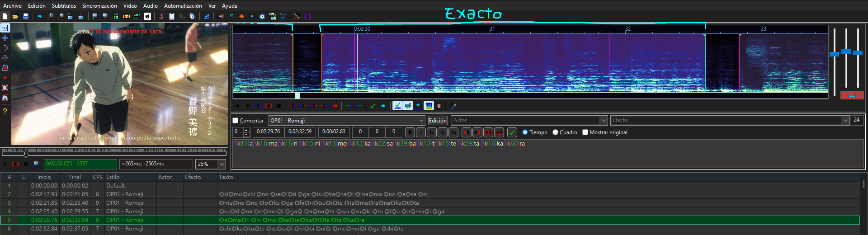
Task: Increment the layer number stepper
Action: [246, 130]
